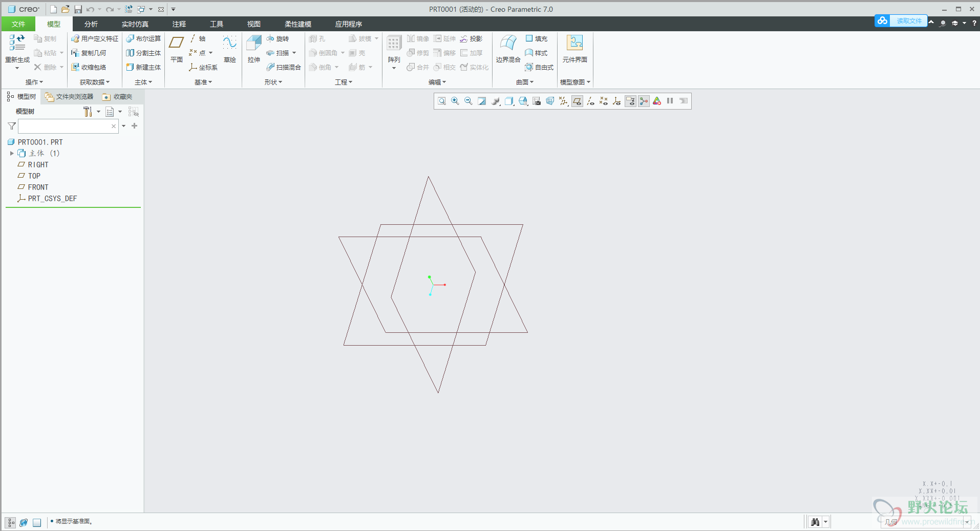Switch to the Annotate (注释) tab
The height and width of the screenshot is (531, 980).
tap(179, 24)
